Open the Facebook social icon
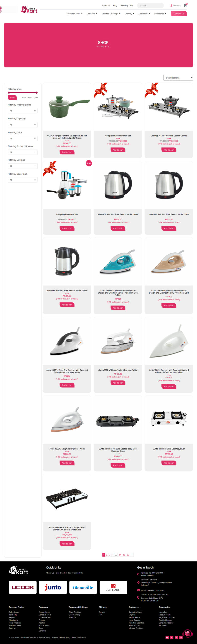 point(167,637)
